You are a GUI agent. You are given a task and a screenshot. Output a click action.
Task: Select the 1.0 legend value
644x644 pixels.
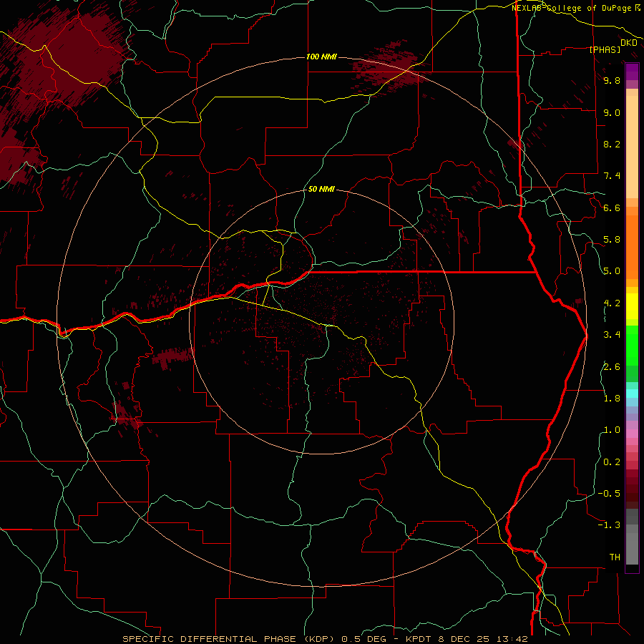[612, 430]
